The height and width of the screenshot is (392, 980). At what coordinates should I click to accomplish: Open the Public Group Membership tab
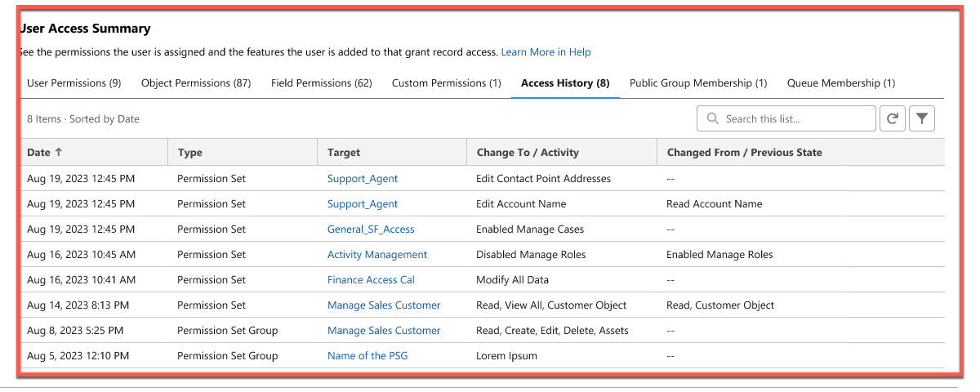pos(698,83)
